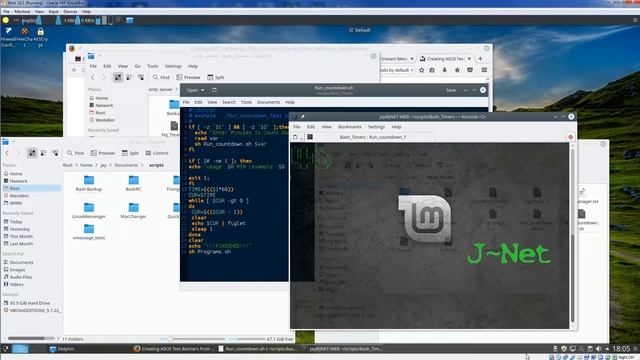This screenshot has width=640, height=360.
Task: Switch front Dolphin to details view
Action: (x=55, y=153)
